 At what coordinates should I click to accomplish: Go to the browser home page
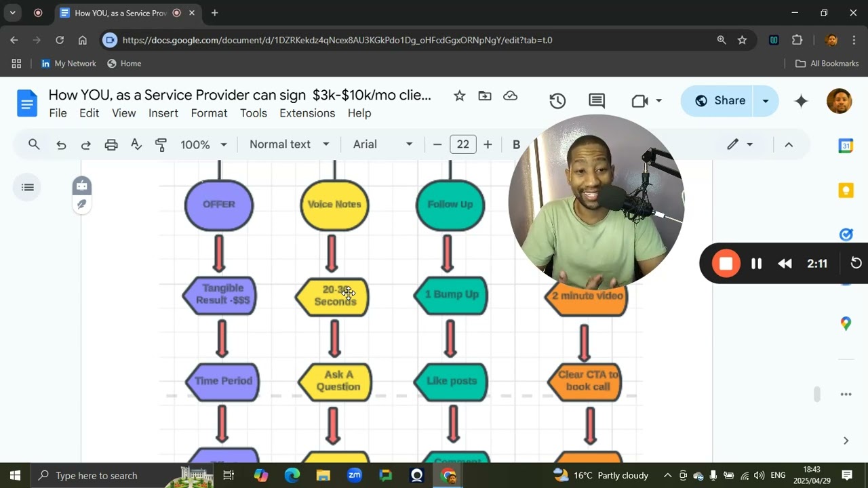83,40
